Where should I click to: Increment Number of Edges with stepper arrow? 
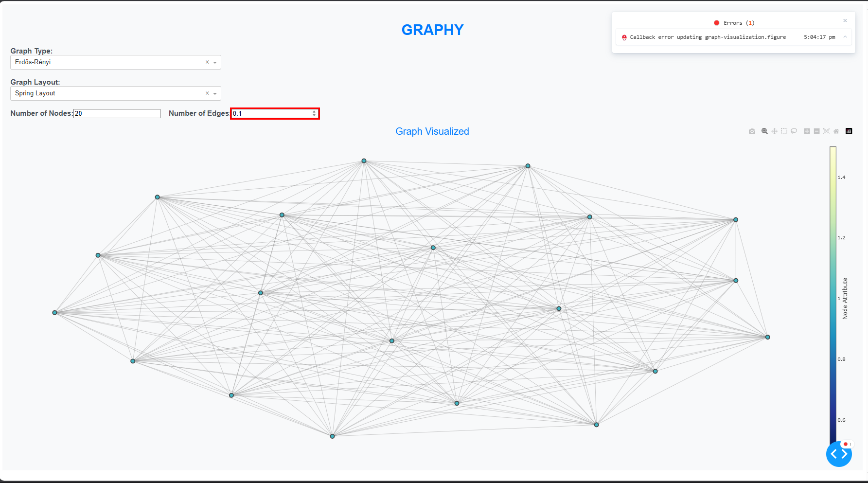point(314,111)
